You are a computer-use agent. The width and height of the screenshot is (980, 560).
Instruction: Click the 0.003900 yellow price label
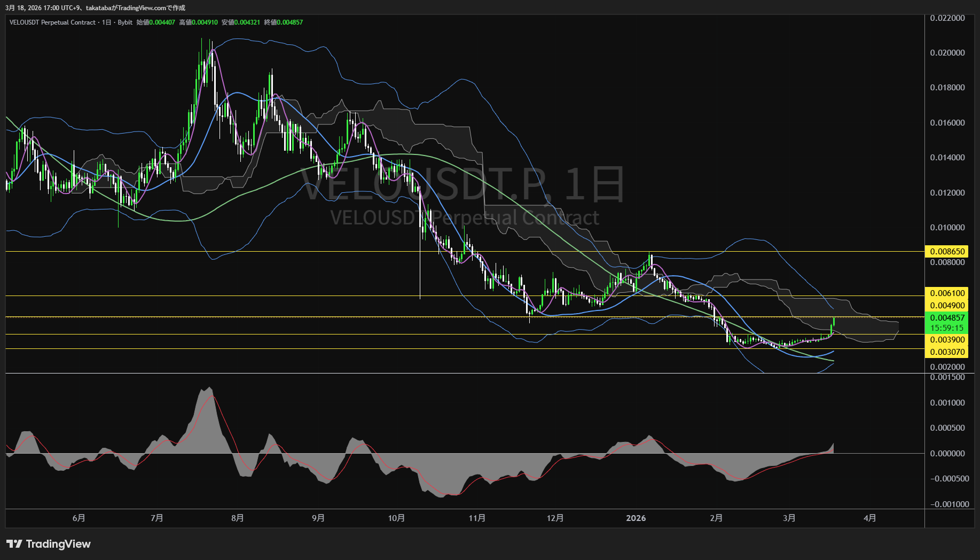click(947, 340)
